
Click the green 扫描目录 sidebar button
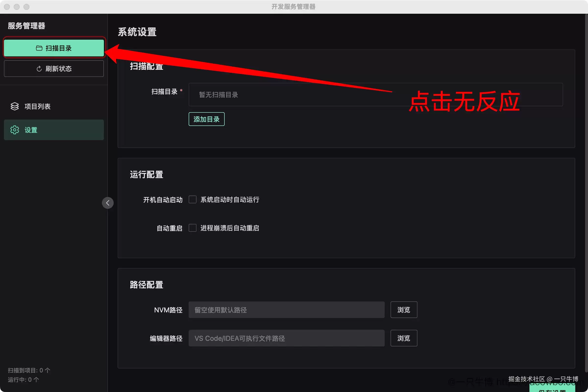click(x=54, y=48)
